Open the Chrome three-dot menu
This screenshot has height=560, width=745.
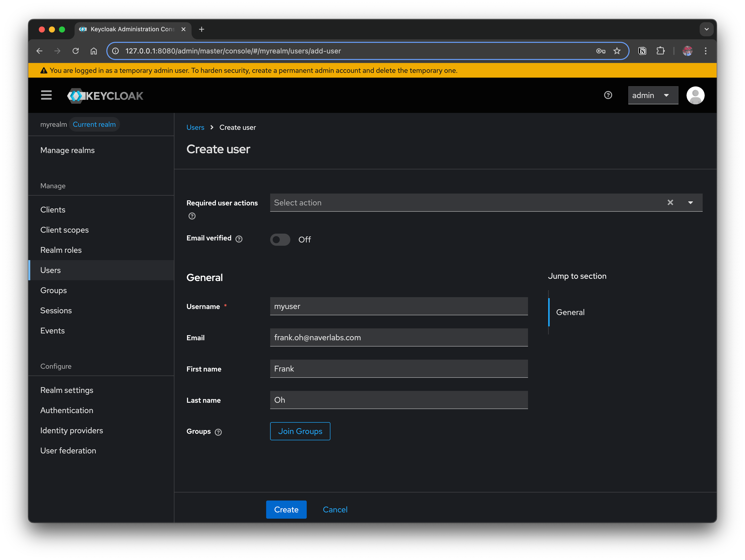[705, 51]
